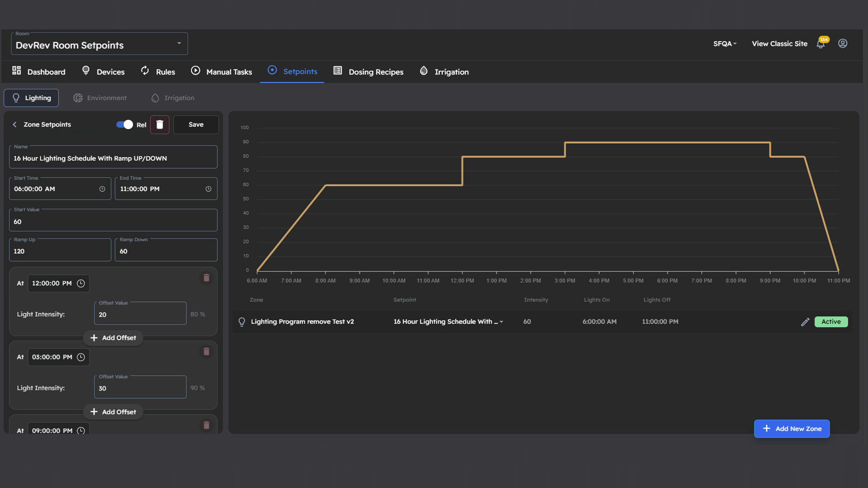Toggle the Rel switch off
The width and height of the screenshot is (868, 488).
point(124,125)
